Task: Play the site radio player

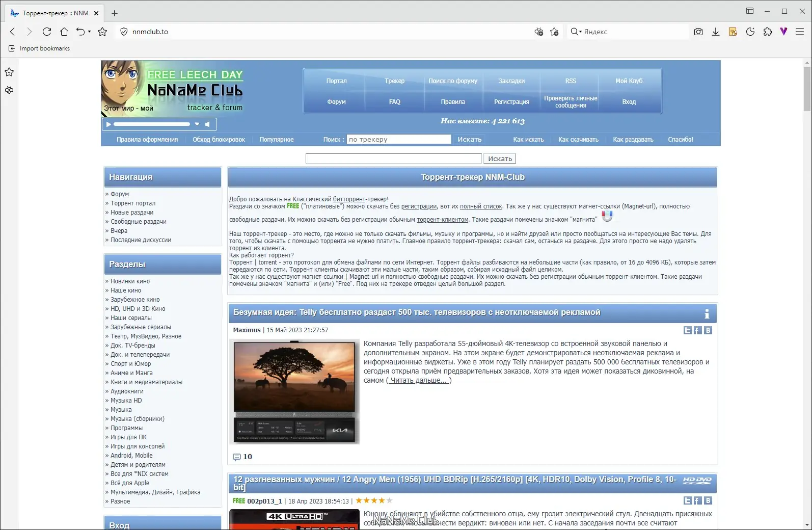Action: [108, 124]
